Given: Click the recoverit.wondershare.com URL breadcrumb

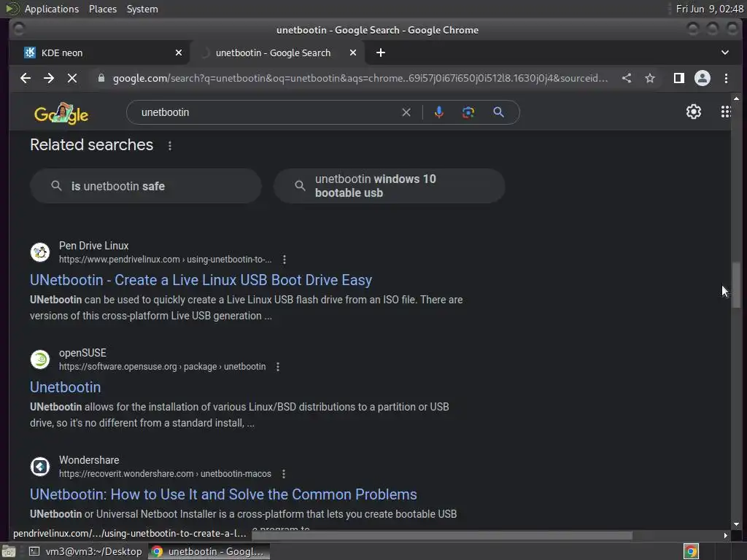Looking at the screenshot, I should (x=166, y=474).
